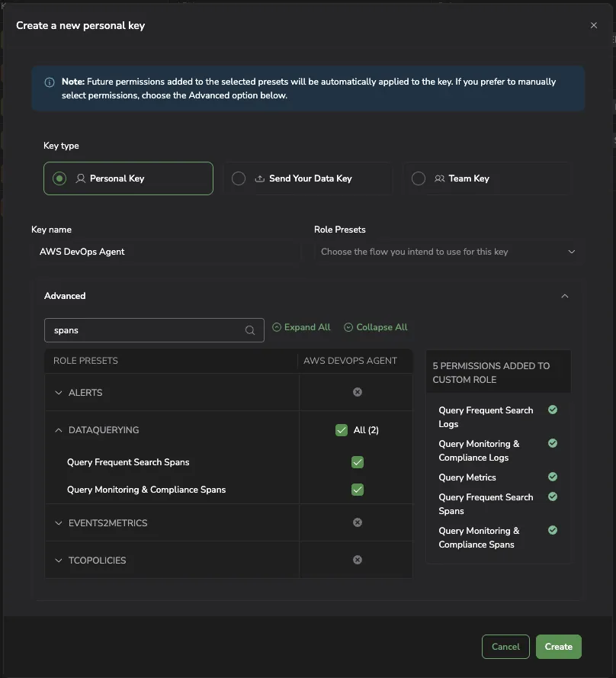Expand the EVENTS2METRICS group
Image resolution: width=616 pixels, height=678 pixels.
coord(59,523)
